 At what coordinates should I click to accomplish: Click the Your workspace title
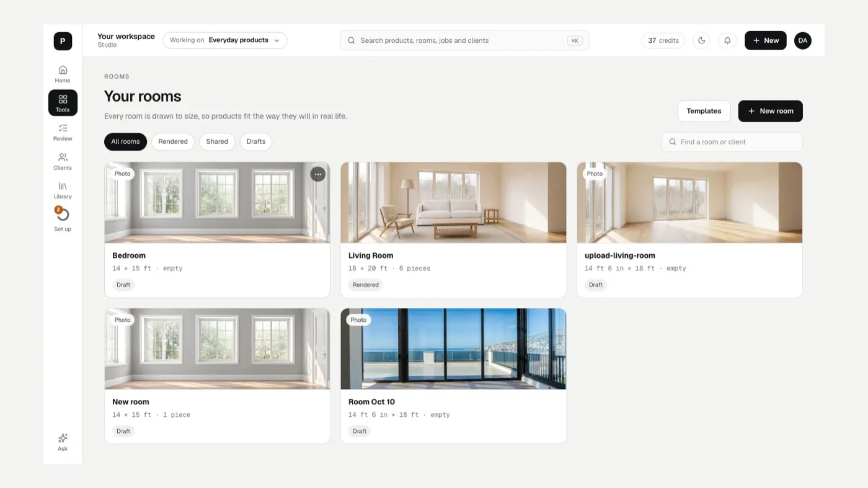[x=126, y=37]
